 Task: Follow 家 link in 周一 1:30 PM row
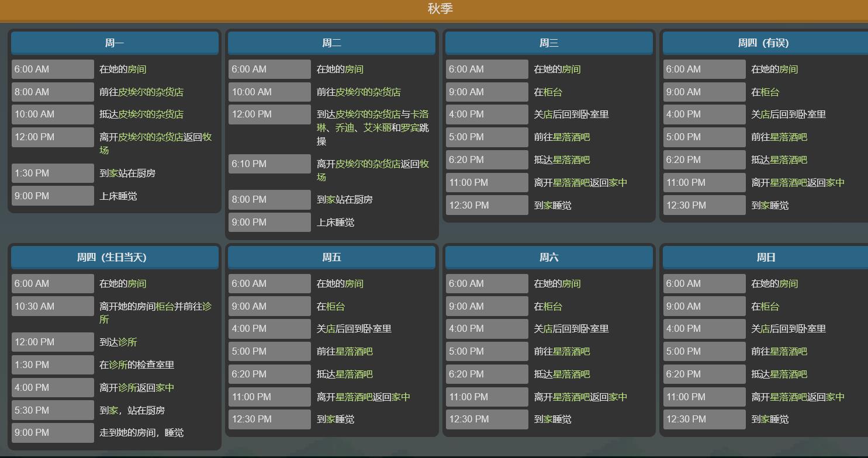113,173
